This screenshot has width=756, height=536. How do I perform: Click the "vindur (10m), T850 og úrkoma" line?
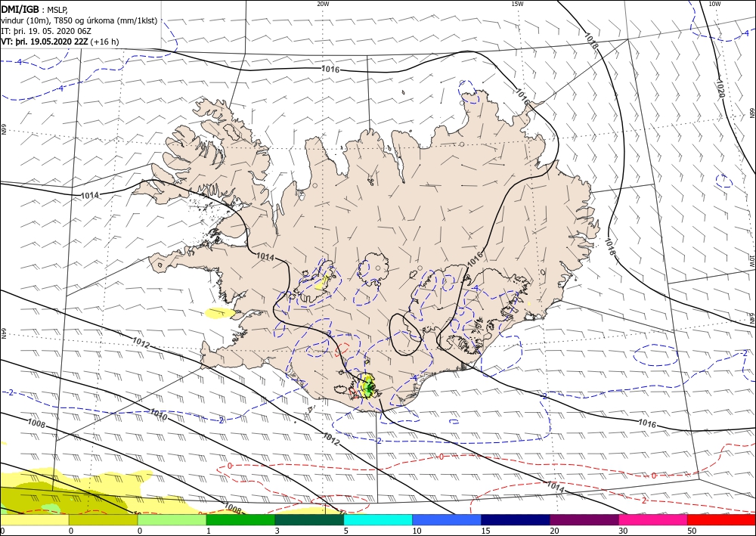[x=79, y=20]
